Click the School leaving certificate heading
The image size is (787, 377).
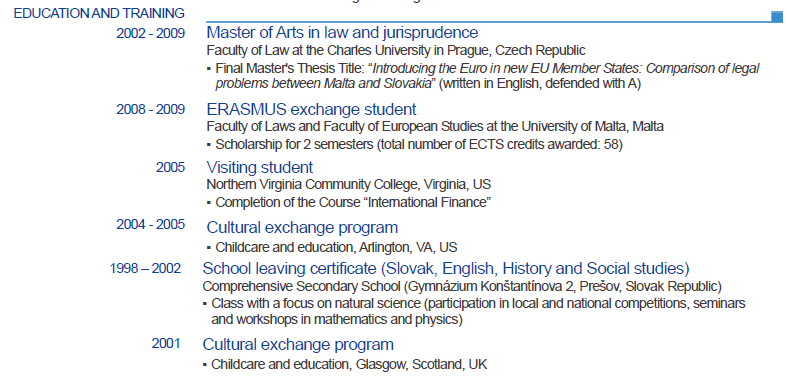pyautogui.click(x=446, y=269)
